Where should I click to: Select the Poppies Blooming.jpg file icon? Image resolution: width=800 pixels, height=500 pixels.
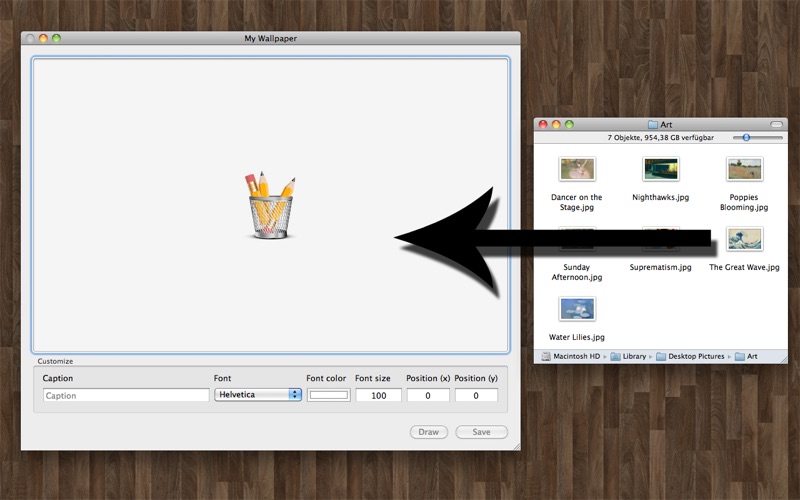pyautogui.click(x=744, y=169)
